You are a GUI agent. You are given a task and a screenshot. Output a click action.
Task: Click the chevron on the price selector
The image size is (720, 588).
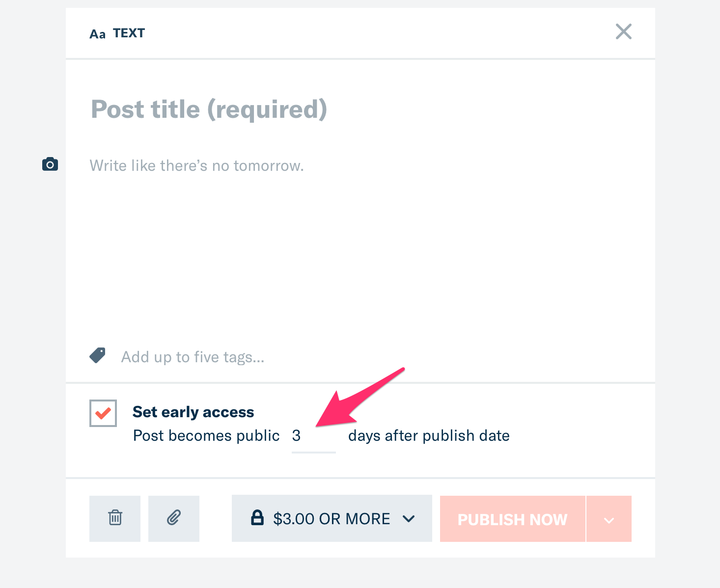[409, 519]
